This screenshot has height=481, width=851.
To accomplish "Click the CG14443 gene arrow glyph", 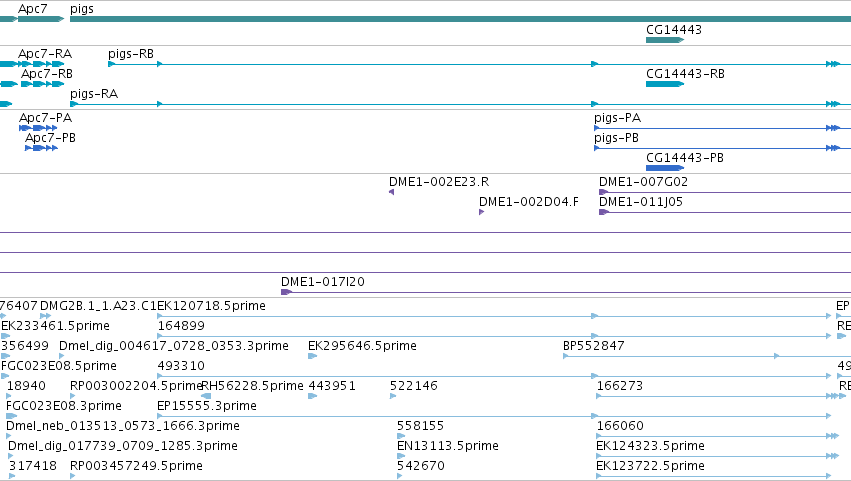I will pyautogui.click(x=665, y=40).
